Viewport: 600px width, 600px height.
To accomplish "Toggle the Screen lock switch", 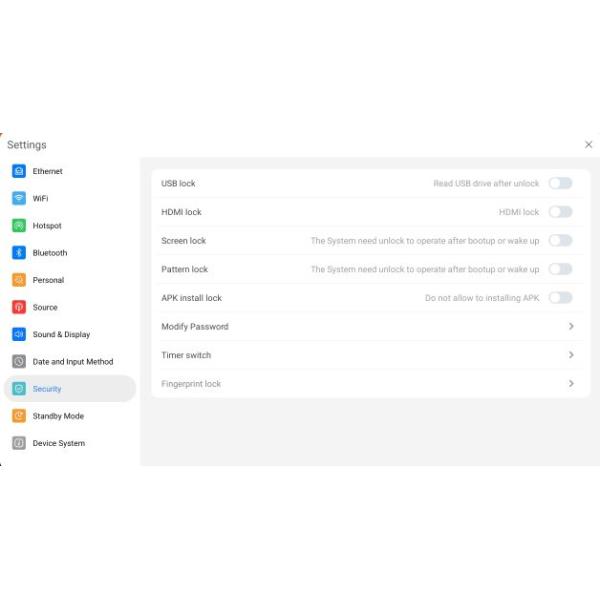I will click(x=560, y=240).
